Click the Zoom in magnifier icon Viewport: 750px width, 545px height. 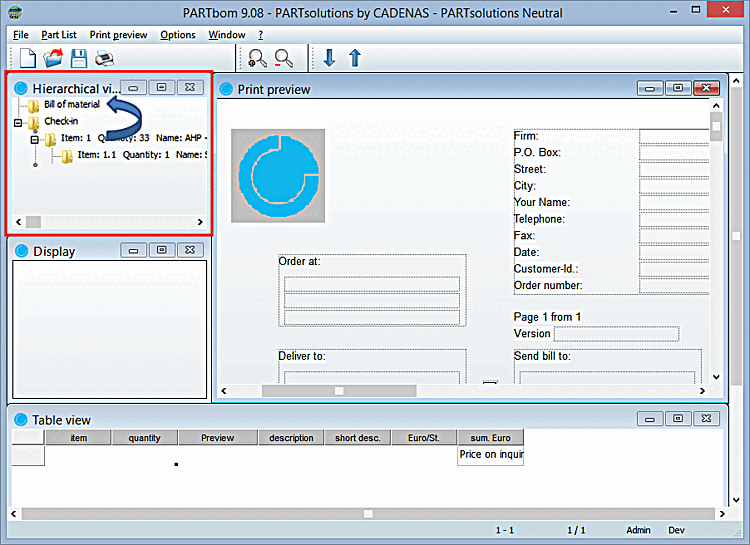coord(257,58)
